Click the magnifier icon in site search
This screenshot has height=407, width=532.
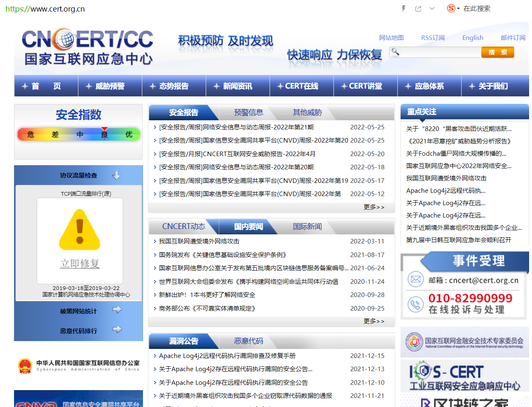click(x=395, y=51)
